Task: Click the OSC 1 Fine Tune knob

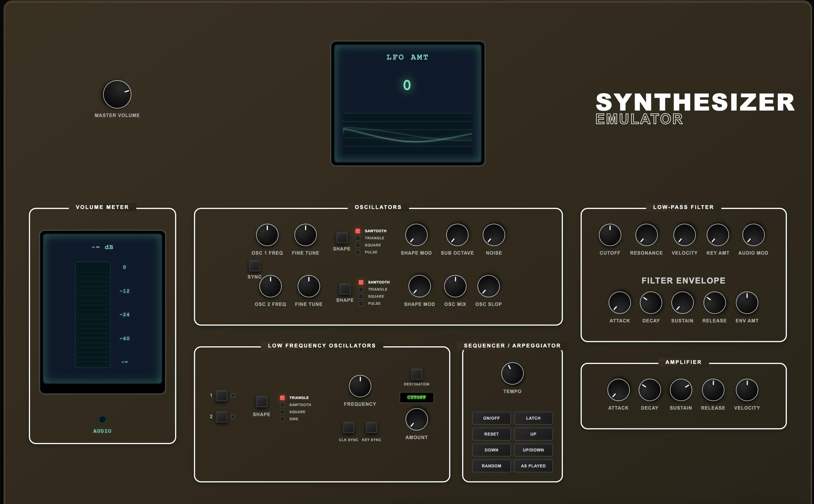Action: pyautogui.click(x=305, y=235)
